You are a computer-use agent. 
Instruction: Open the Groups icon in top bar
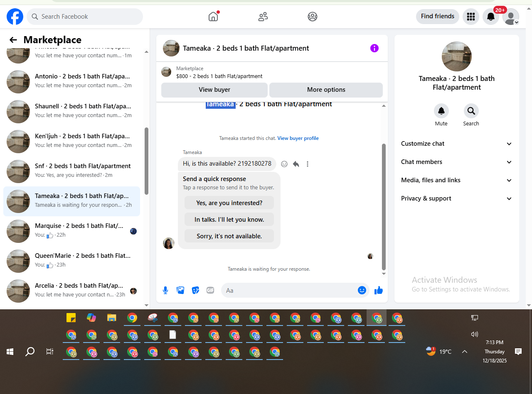pyautogui.click(x=313, y=17)
